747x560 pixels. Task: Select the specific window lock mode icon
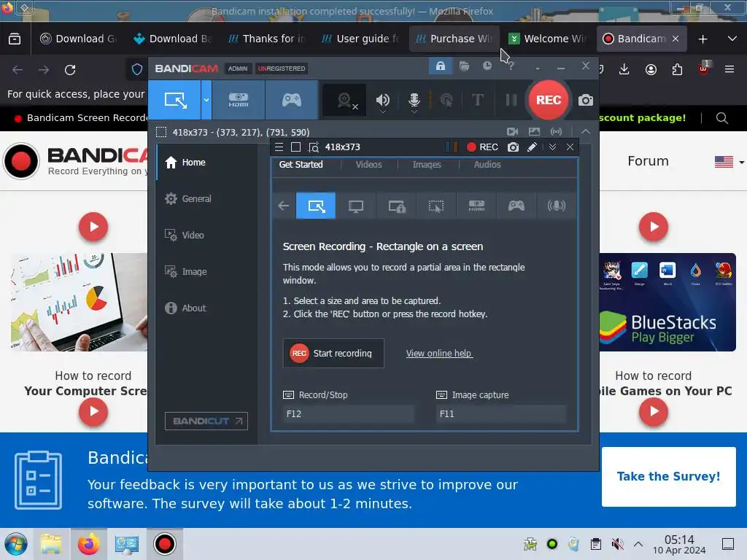click(396, 206)
